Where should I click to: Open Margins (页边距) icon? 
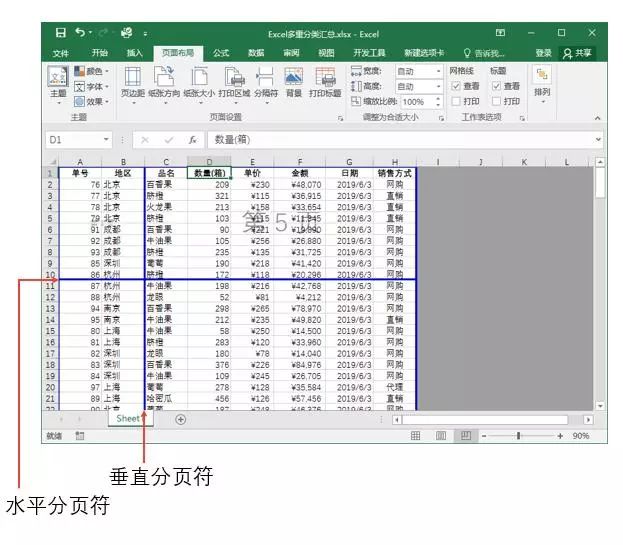pyautogui.click(x=133, y=76)
